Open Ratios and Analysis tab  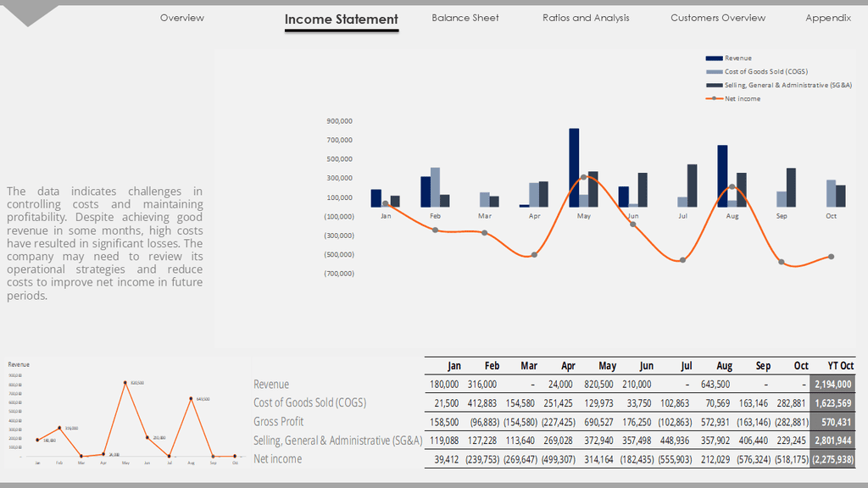click(586, 18)
